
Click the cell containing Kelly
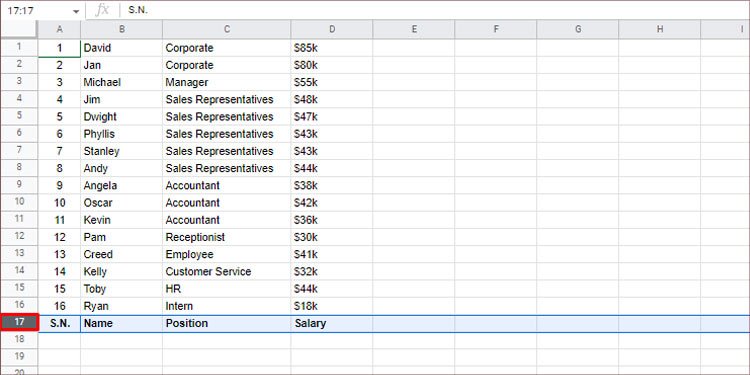121,272
